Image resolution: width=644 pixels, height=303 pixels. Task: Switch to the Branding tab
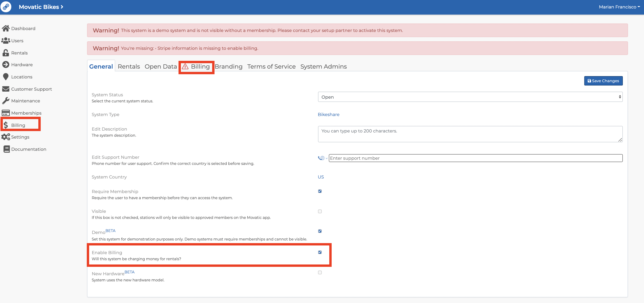click(x=228, y=66)
